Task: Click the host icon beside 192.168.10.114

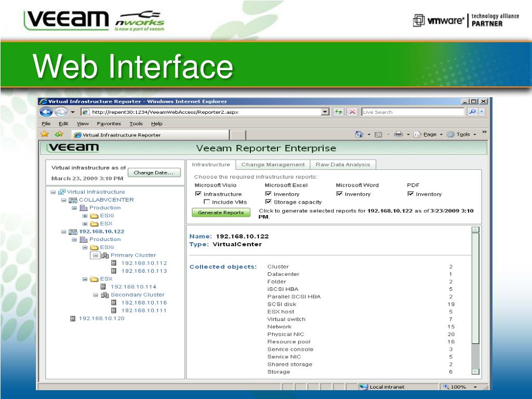Action: click(x=103, y=287)
